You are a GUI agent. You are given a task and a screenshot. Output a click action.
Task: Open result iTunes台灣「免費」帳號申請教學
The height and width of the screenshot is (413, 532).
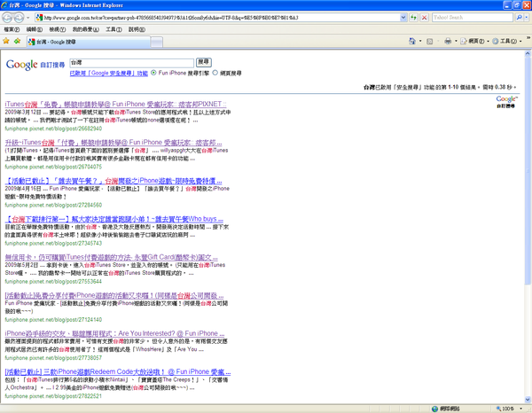[115, 104]
